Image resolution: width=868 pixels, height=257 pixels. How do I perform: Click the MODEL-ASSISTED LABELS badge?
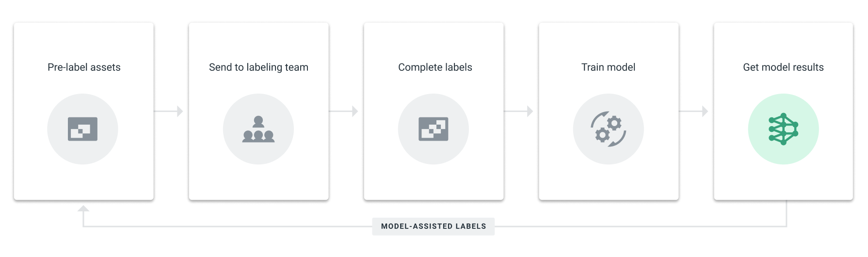(434, 226)
